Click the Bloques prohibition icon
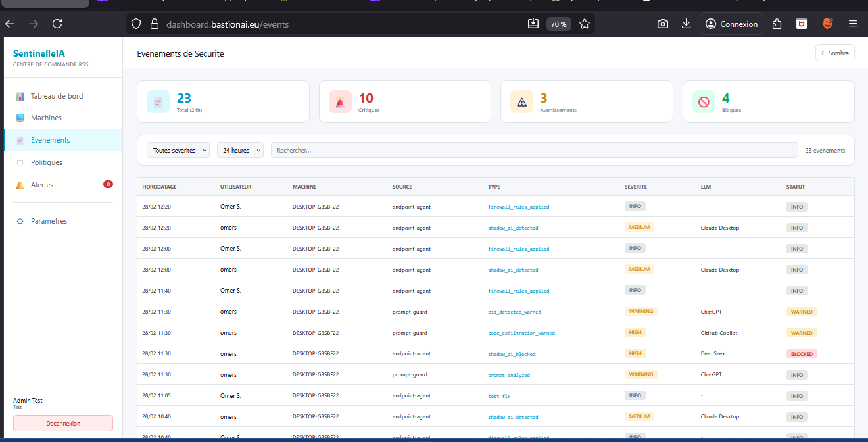868x442 pixels. point(703,101)
